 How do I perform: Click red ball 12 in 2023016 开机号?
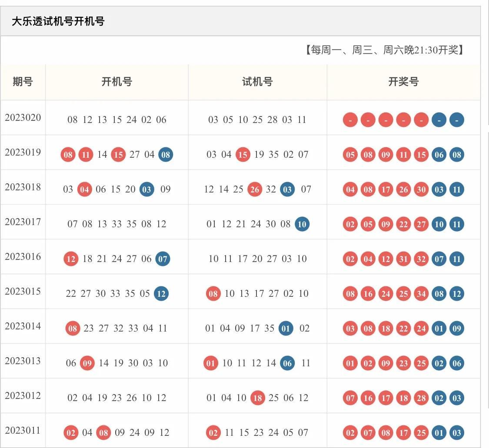pos(71,259)
